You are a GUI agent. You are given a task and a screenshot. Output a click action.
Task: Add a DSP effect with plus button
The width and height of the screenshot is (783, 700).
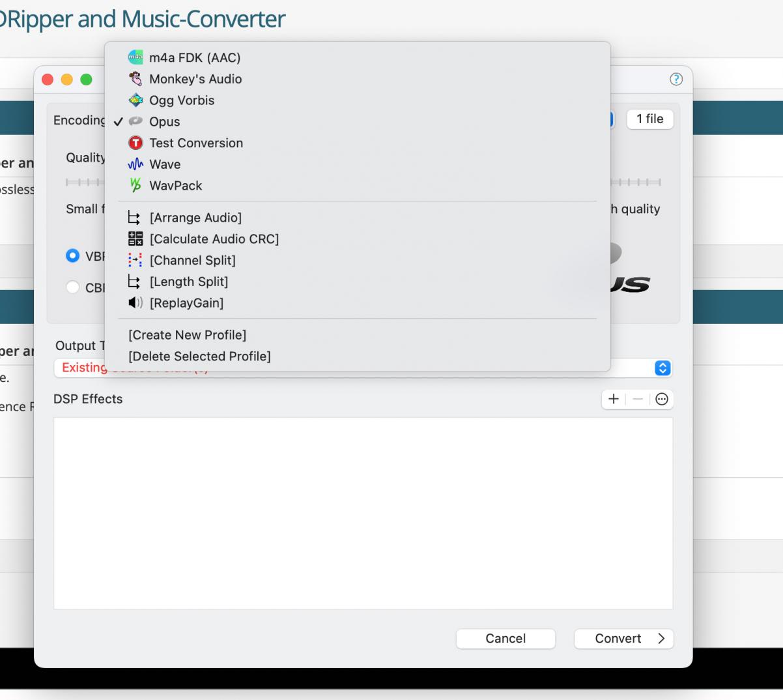[x=613, y=400]
